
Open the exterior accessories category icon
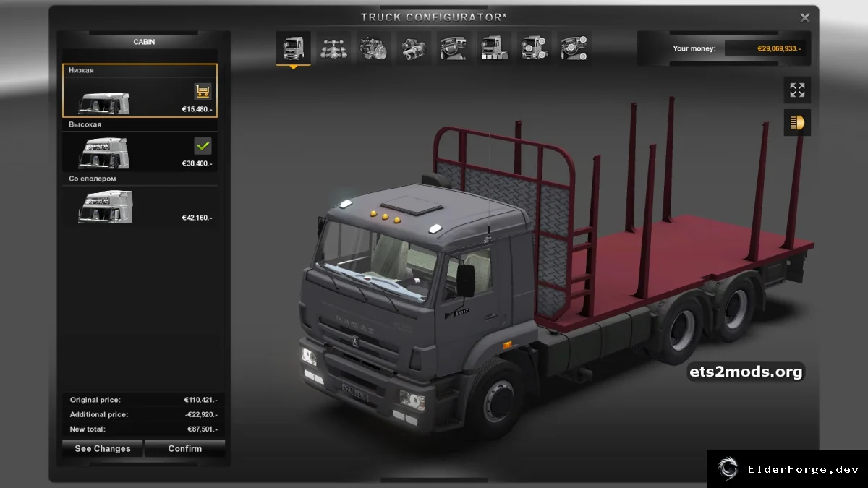534,48
